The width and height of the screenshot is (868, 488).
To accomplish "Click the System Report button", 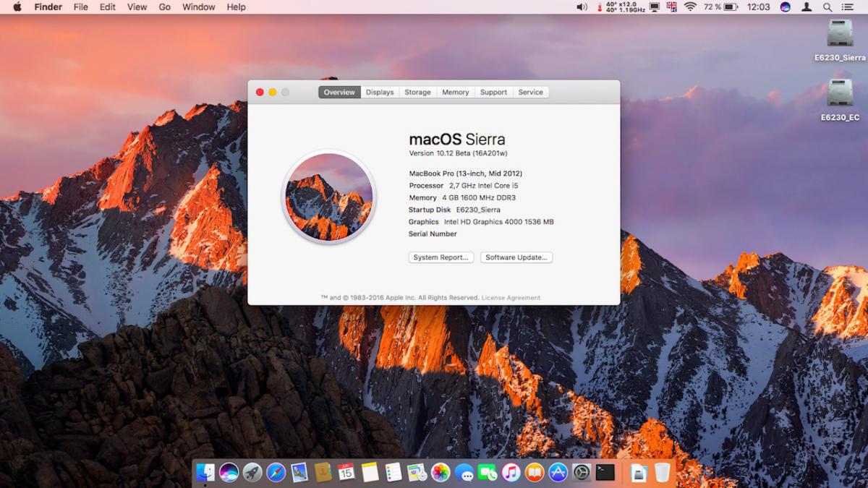I will click(441, 257).
